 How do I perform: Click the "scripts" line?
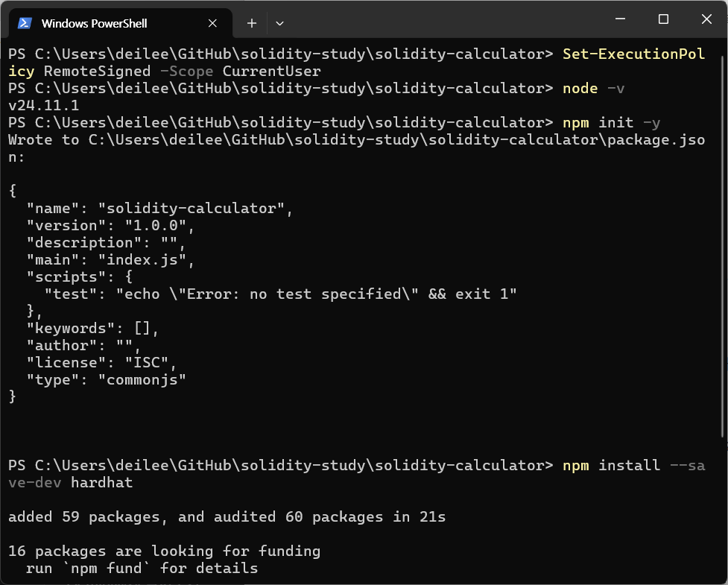click(80, 277)
